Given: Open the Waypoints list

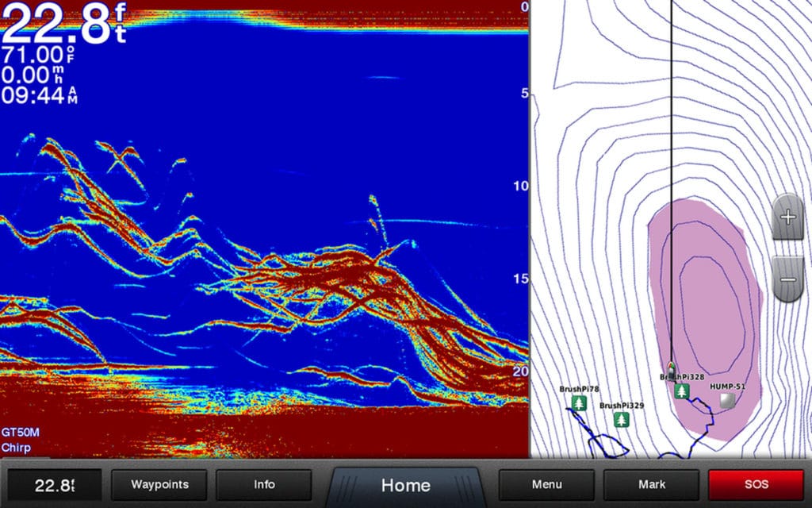Looking at the screenshot, I should point(159,484).
